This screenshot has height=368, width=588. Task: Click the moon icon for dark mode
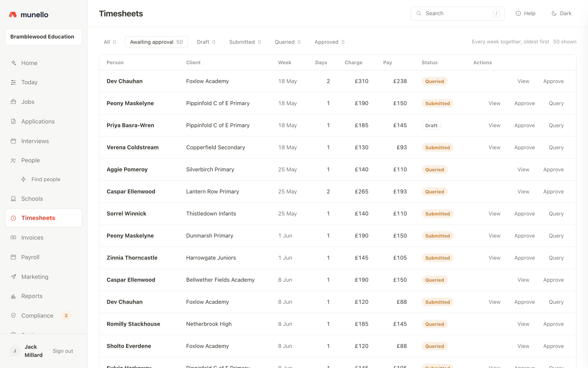(554, 13)
